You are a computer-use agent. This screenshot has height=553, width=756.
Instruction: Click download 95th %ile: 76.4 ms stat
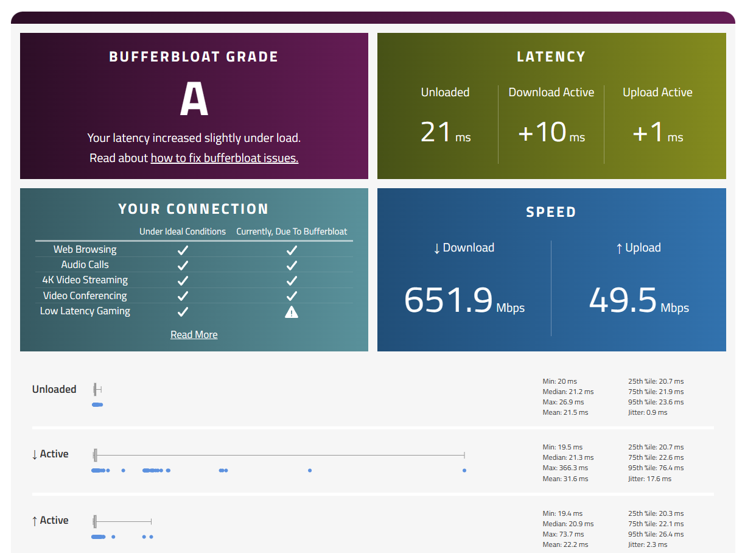tap(656, 468)
